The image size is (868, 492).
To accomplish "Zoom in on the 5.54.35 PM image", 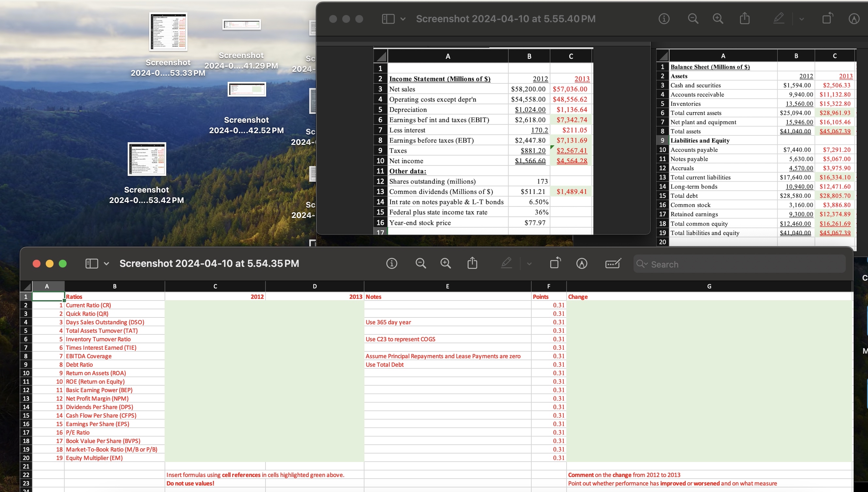I will (x=446, y=263).
